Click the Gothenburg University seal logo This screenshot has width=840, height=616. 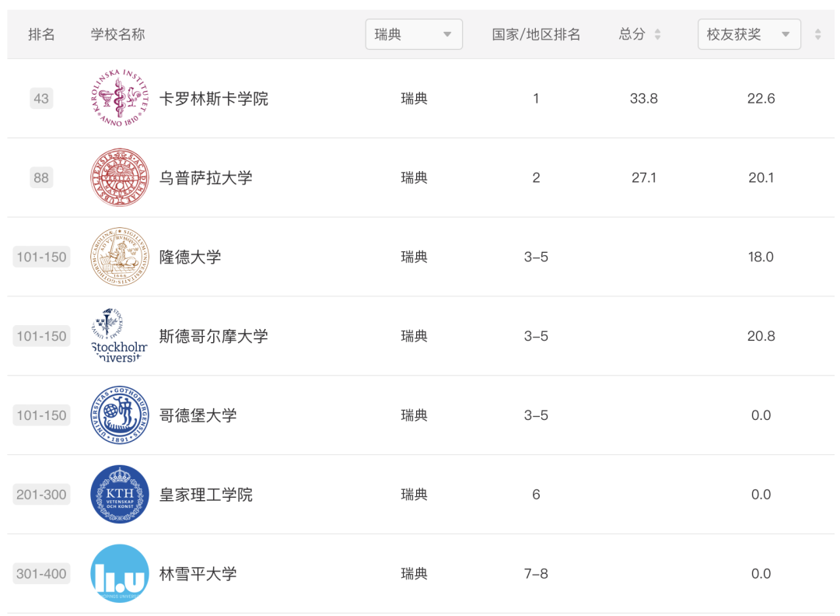click(120, 415)
